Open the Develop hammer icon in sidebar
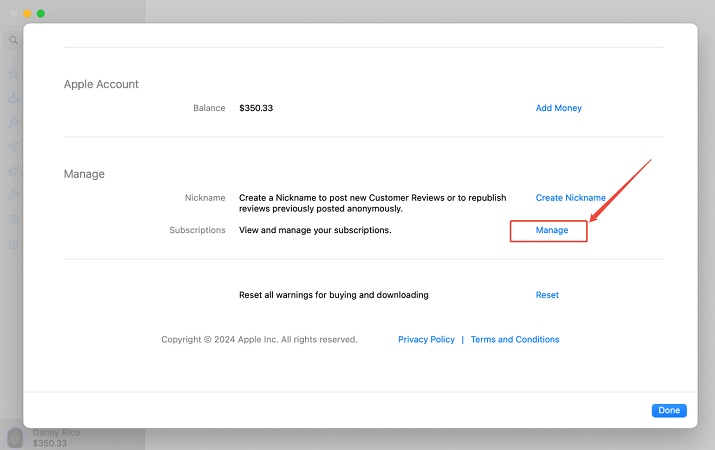Screen dimensions: 715x450 14,195
